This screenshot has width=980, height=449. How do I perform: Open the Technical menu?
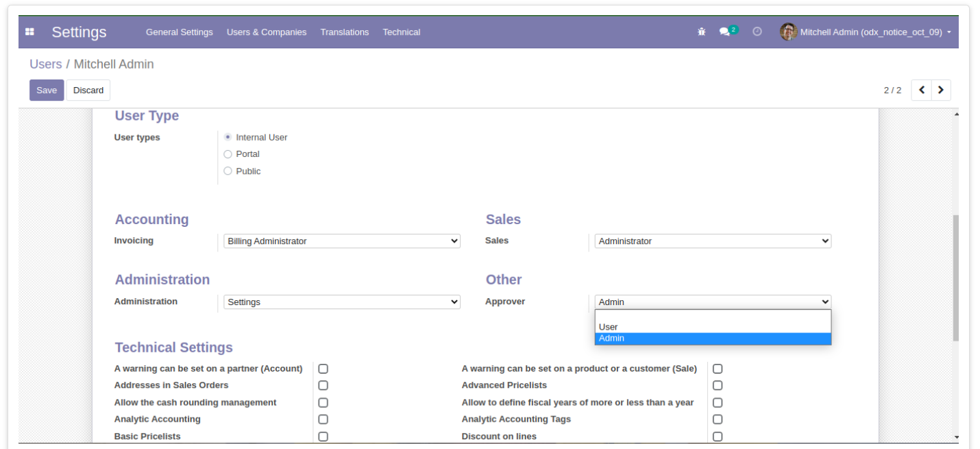point(402,32)
